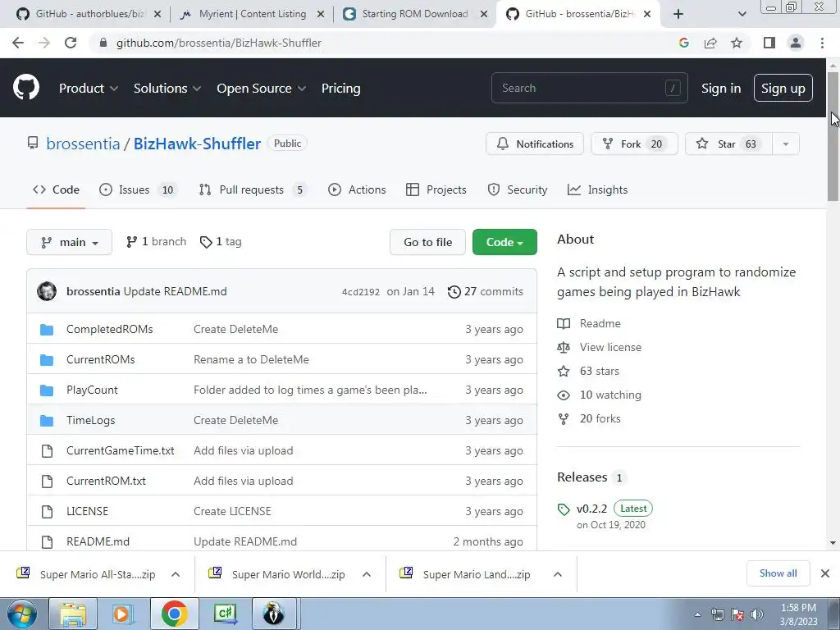Viewport: 840px width, 630px height.
Task: Click the 1 tag link
Action: [x=221, y=242]
